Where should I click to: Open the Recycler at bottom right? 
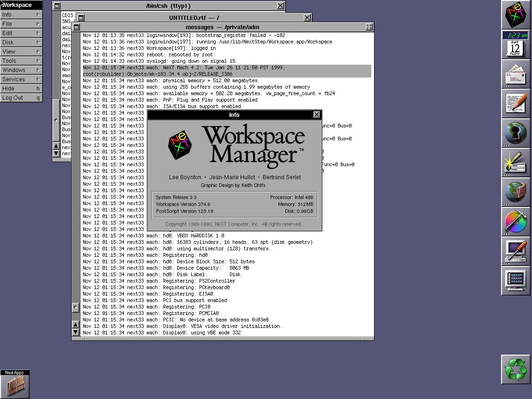(515, 369)
